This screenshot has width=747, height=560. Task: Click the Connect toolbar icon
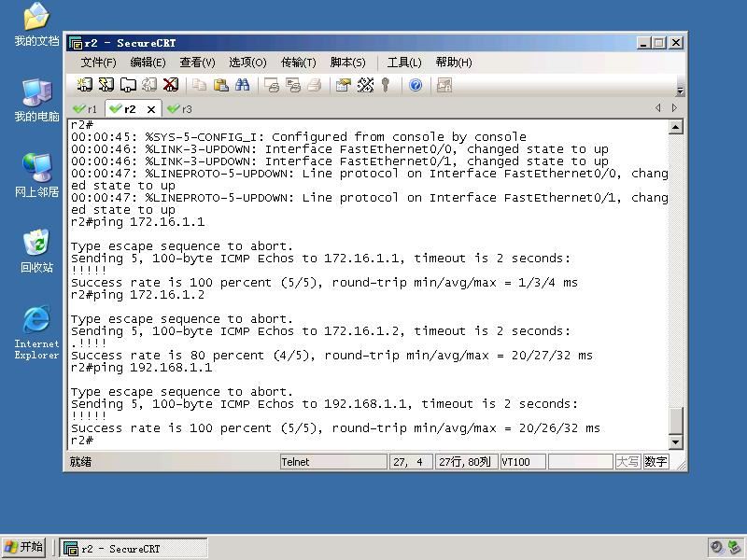[84, 85]
